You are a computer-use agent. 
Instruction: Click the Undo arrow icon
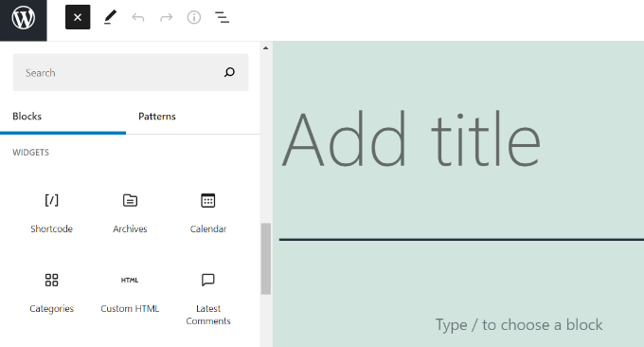(138, 18)
